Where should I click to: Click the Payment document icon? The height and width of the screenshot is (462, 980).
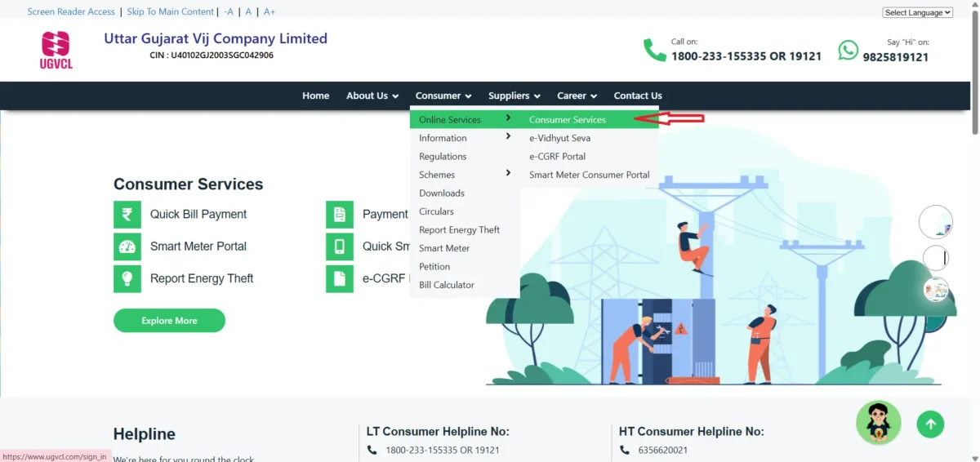340,215
